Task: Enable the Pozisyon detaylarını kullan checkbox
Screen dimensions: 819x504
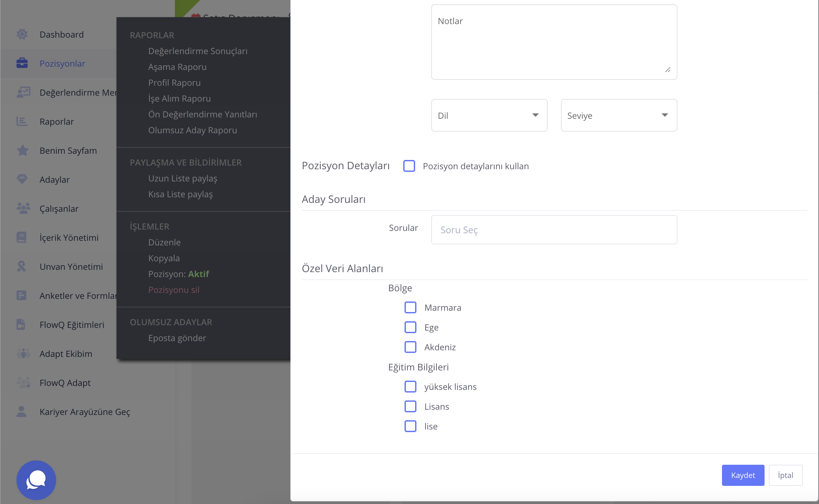Action: click(409, 166)
